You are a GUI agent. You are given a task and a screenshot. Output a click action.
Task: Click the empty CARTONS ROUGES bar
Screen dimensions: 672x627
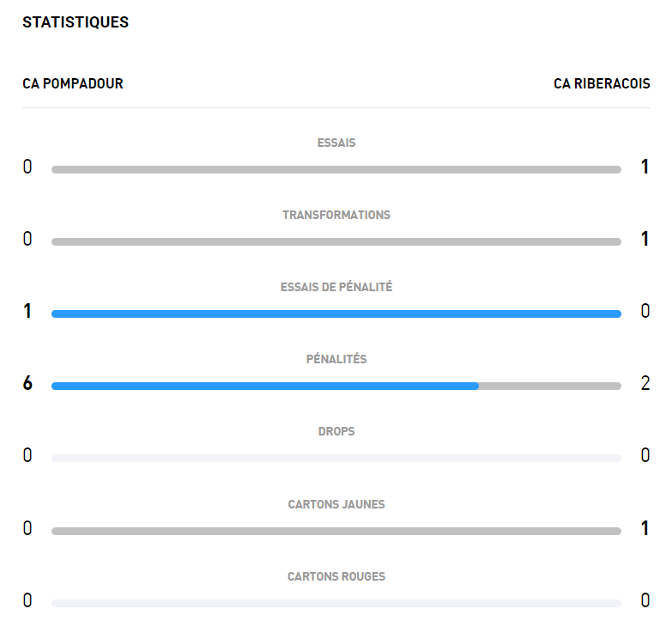click(336, 604)
